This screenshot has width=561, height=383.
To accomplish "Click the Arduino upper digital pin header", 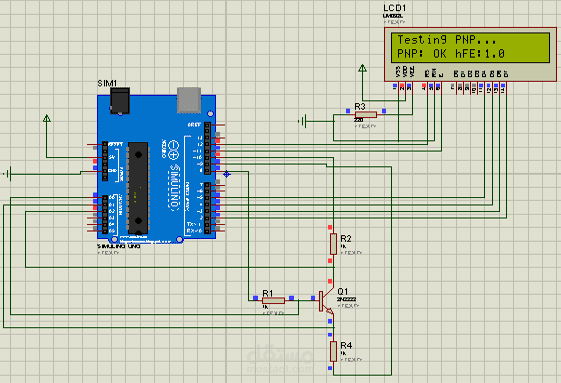I will click(208, 148).
